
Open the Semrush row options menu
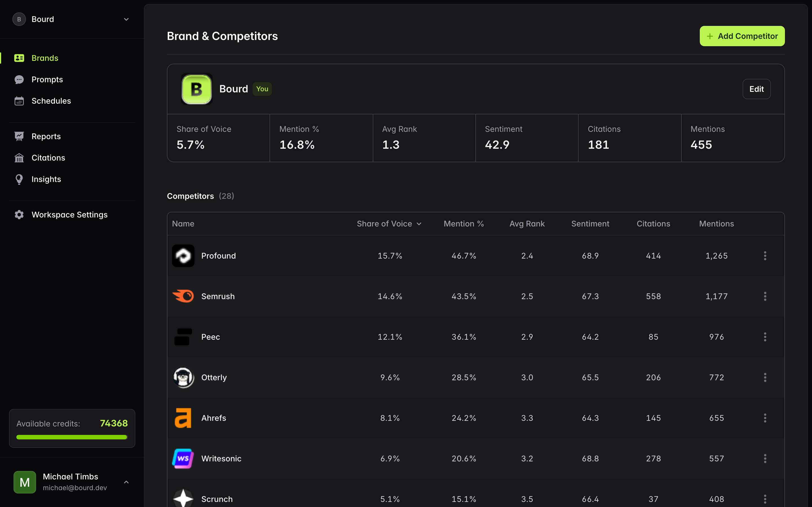click(765, 296)
